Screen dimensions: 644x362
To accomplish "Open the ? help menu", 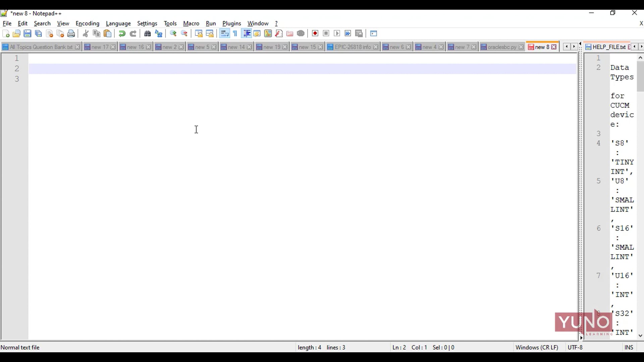I will pos(276,23).
